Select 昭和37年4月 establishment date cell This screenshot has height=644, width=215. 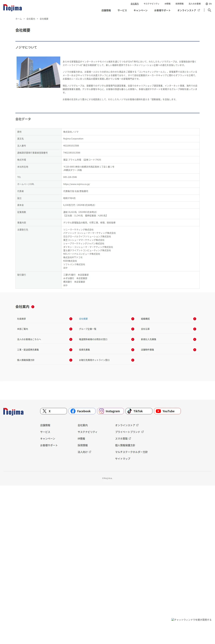coord(130,198)
